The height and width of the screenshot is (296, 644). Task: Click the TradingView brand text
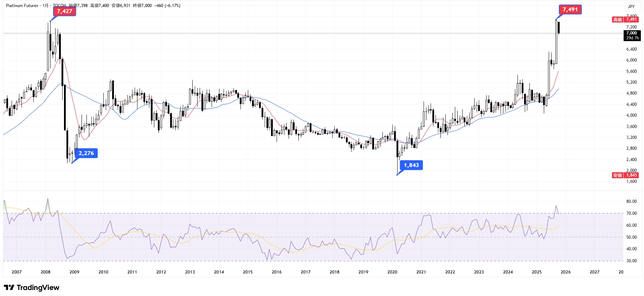pyautogui.click(x=38, y=288)
